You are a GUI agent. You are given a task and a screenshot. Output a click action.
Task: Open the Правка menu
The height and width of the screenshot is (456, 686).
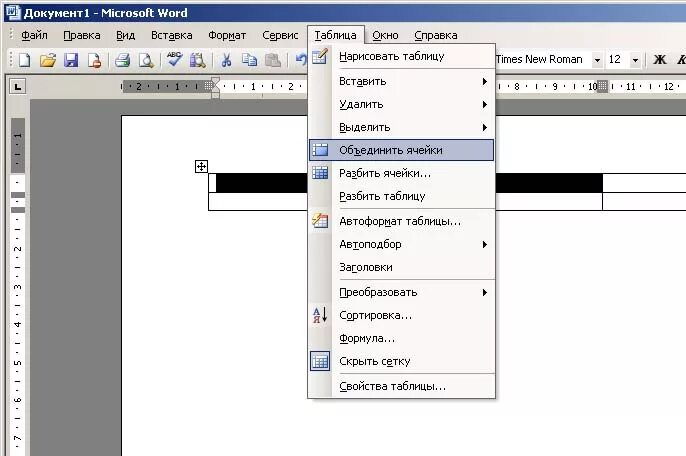(82, 35)
